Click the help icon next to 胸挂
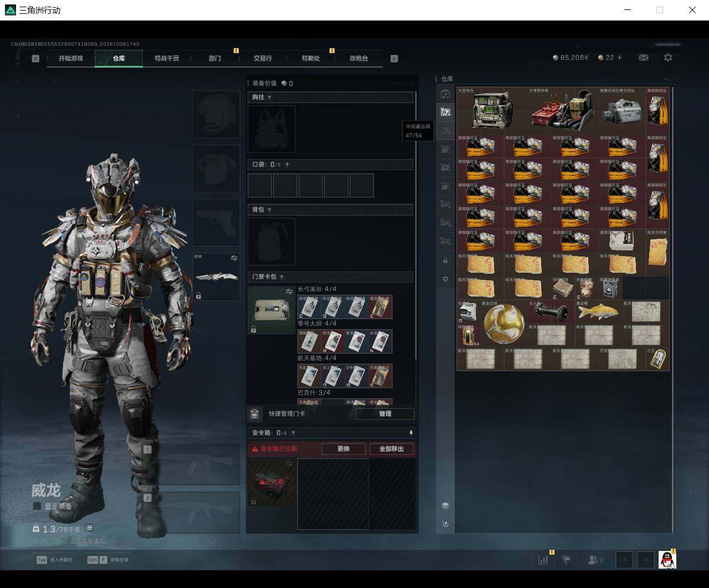The height and width of the screenshot is (588, 709). pyautogui.click(x=270, y=98)
